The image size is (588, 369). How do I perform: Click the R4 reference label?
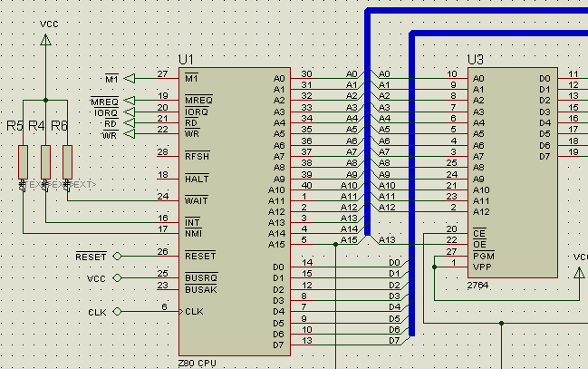click(37, 126)
